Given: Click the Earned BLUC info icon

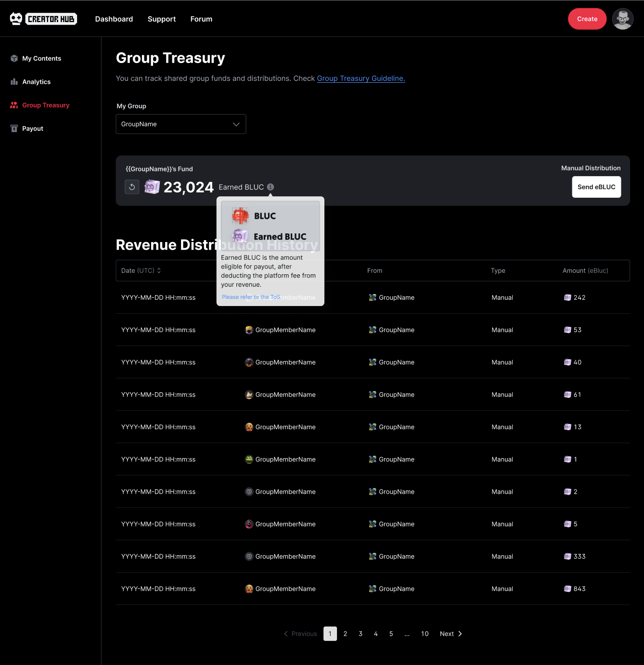Looking at the screenshot, I should [270, 187].
